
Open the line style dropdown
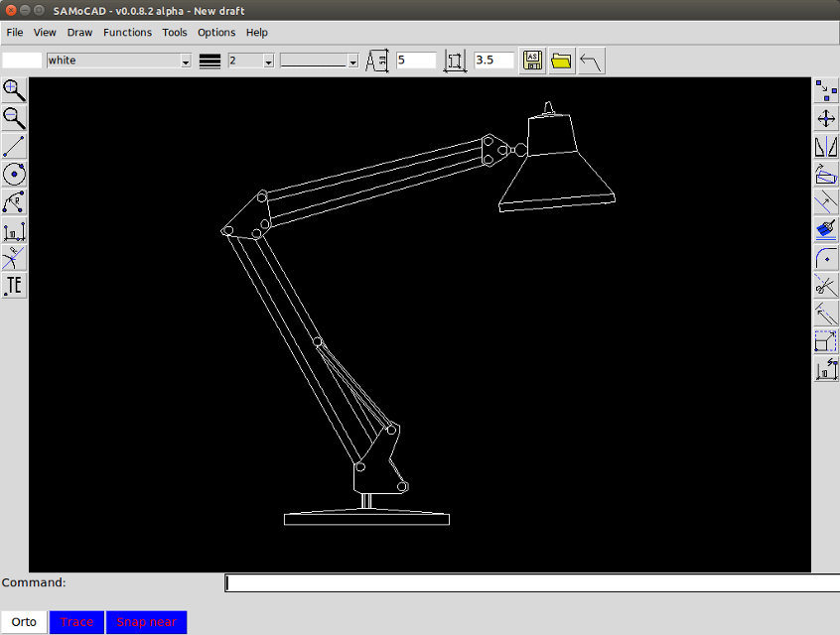320,61
